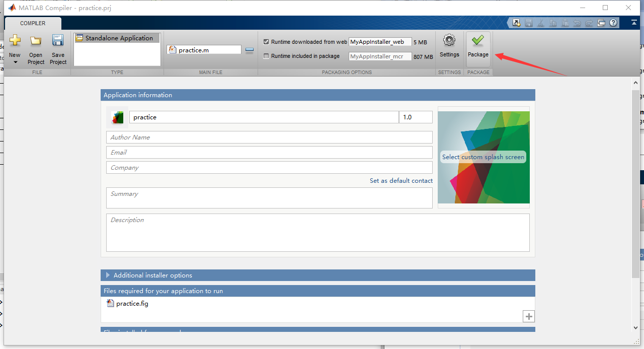Image resolution: width=644 pixels, height=349 pixels.
Task: Remove main file with minus icon
Action: pyautogui.click(x=250, y=50)
